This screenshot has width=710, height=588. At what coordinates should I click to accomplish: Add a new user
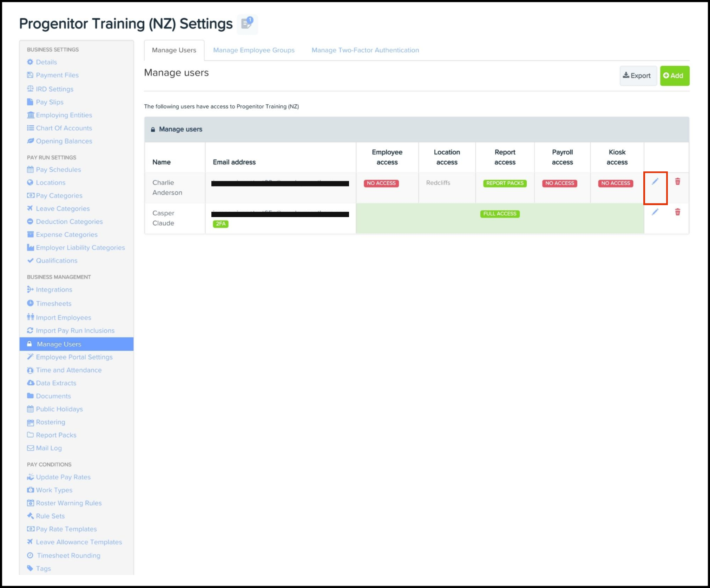click(674, 76)
